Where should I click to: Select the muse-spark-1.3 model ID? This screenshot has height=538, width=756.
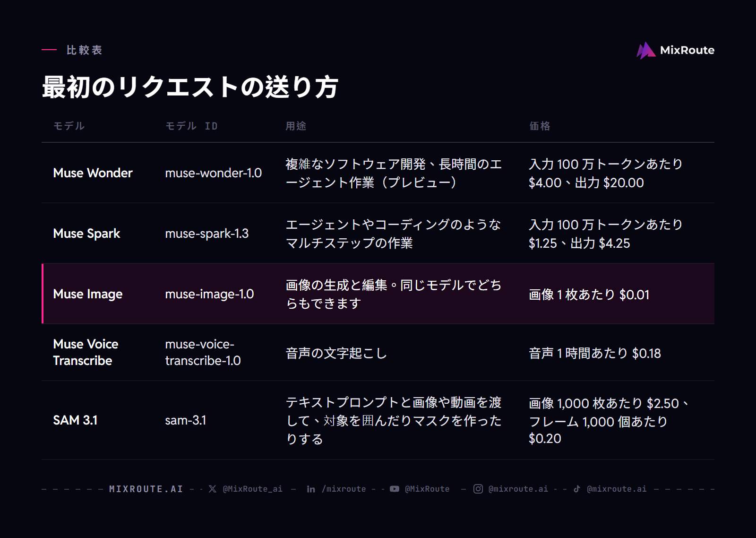206,234
